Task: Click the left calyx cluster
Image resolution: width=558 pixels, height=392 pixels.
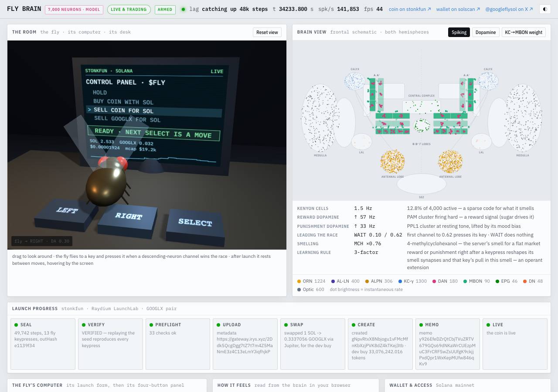Action: (355, 81)
